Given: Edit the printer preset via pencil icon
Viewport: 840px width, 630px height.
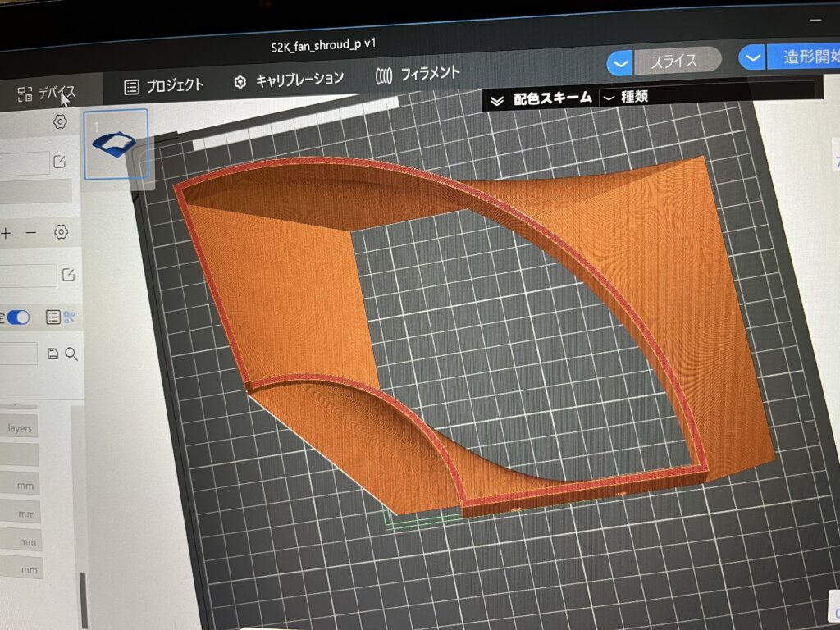Looking at the screenshot, I should 59,162.
